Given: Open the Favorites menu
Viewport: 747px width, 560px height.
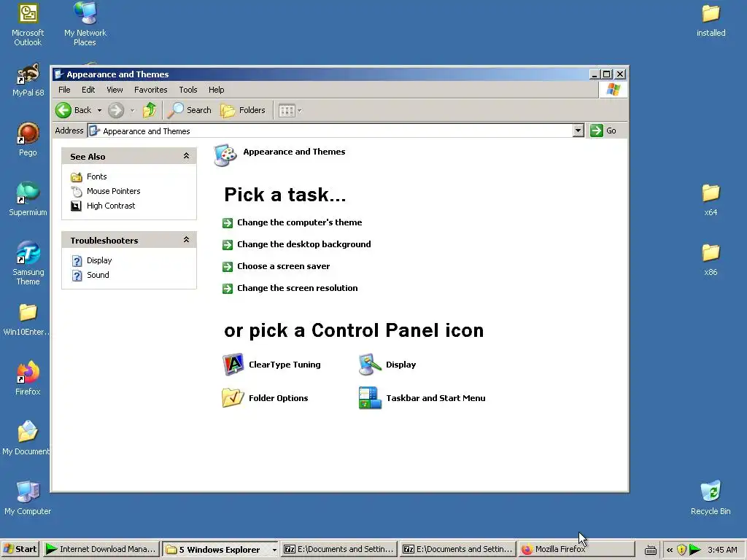Looking at the screenshot, I should tap(150, 90).
